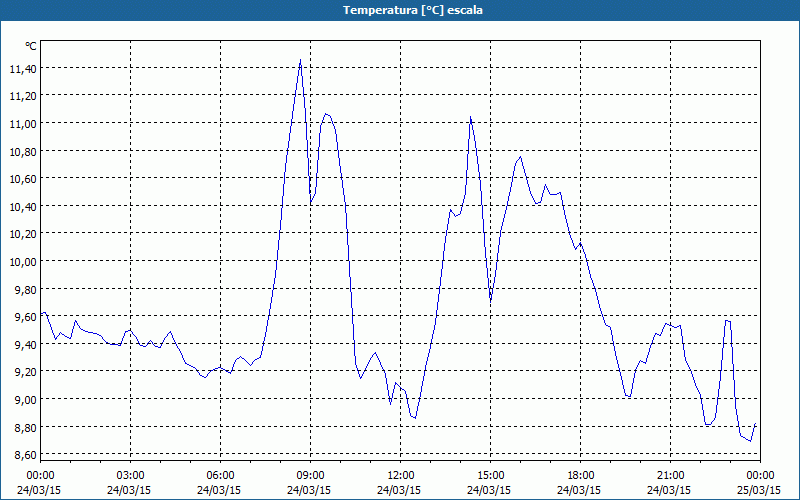This screenshot has width=800, height=500.
Task: Click the 10,40 y-axis value
Action: point(23,206)
